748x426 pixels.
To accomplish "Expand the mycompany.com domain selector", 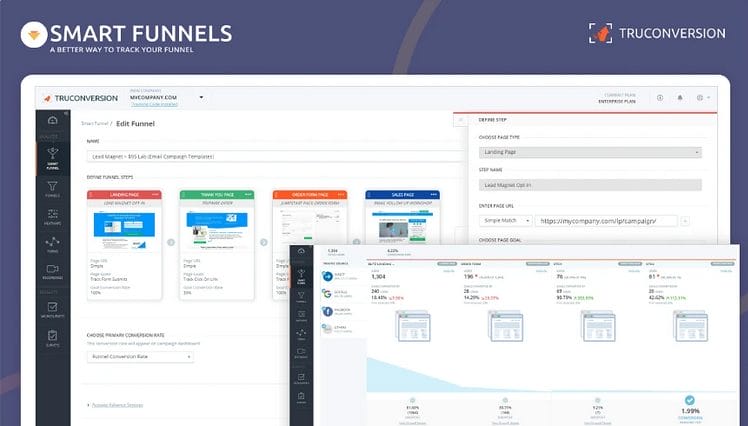I will [x=202, y=97].
